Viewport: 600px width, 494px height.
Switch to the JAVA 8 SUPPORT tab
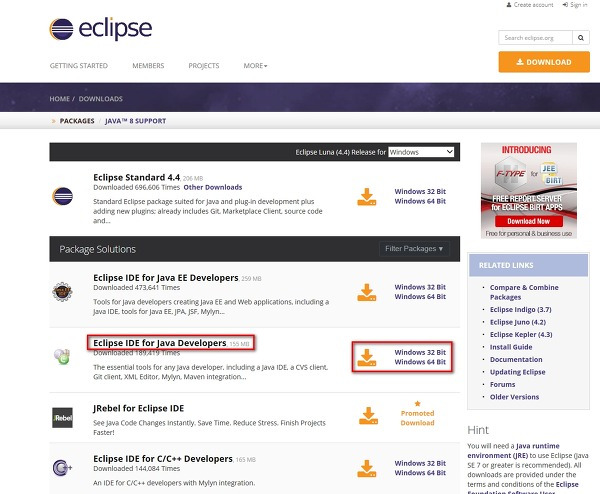click(x=135, y=121)
